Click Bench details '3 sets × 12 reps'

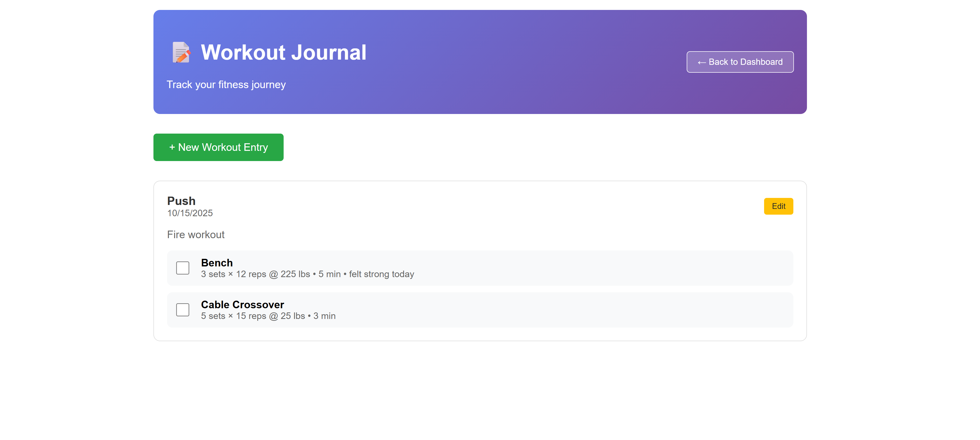(233, 275)
